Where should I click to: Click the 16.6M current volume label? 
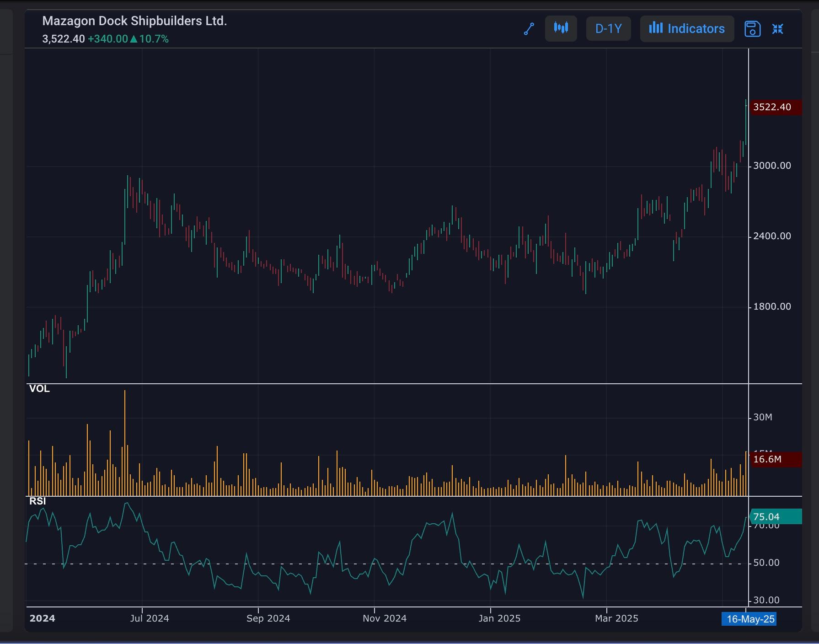776,459
